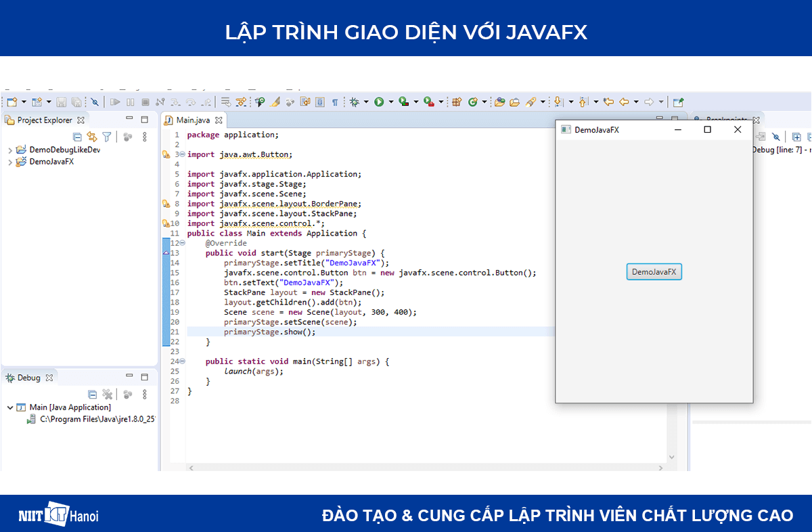Click the Resume debugging icon
The height and width of the screenshot is (532, 812).
click(x=115, y=102)
